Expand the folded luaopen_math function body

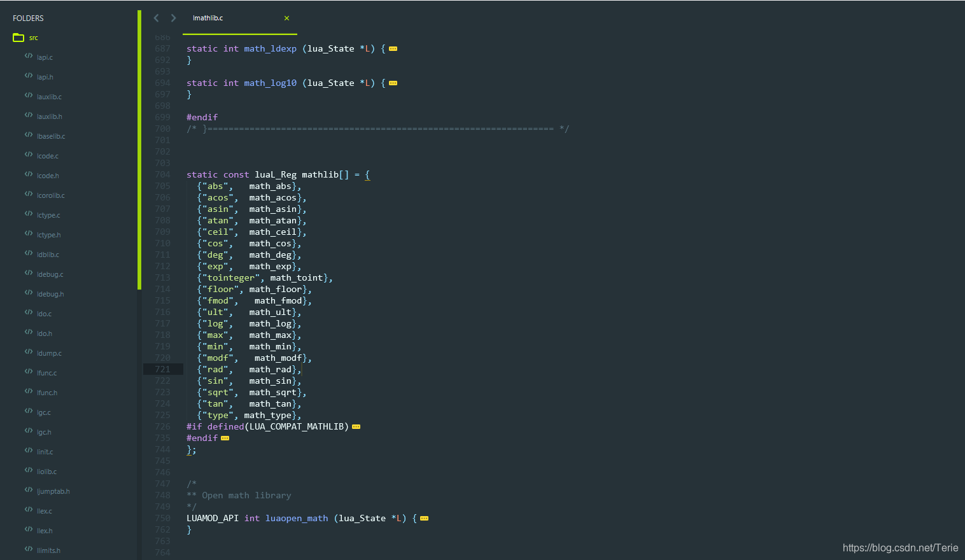[x=425, y=519]
